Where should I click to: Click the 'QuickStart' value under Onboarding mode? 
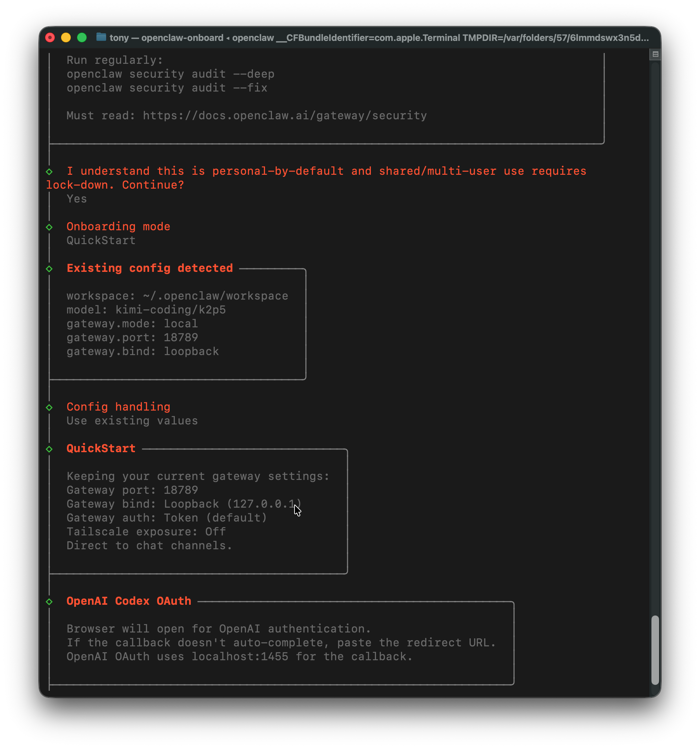click(x=101, y=240)
